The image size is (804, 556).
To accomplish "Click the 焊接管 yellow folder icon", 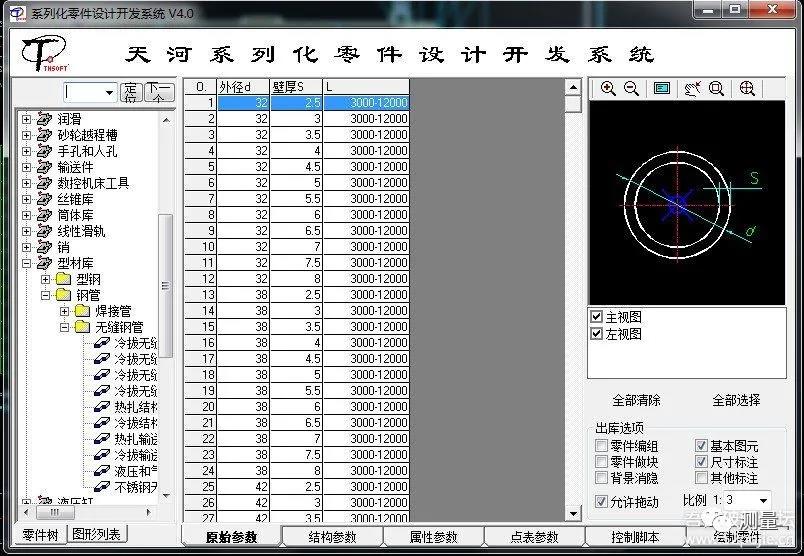I will (83, 311).
